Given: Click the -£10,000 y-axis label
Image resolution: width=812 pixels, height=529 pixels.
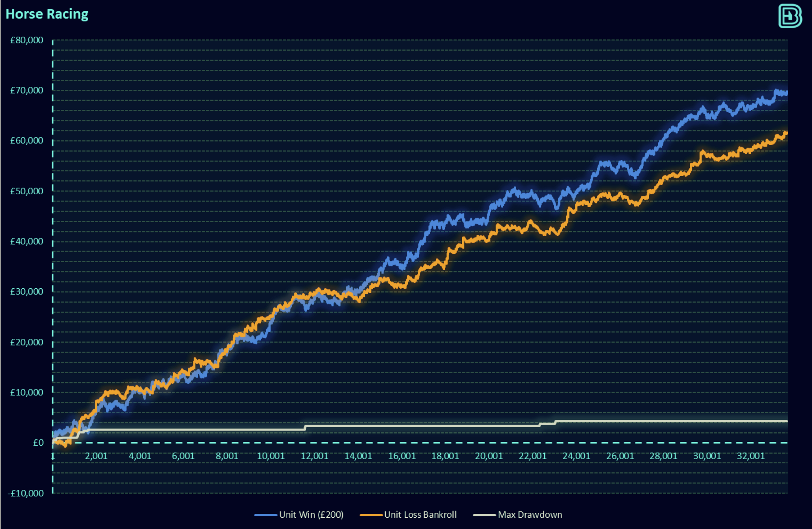Looking at the screenshot, I should 26,493.
